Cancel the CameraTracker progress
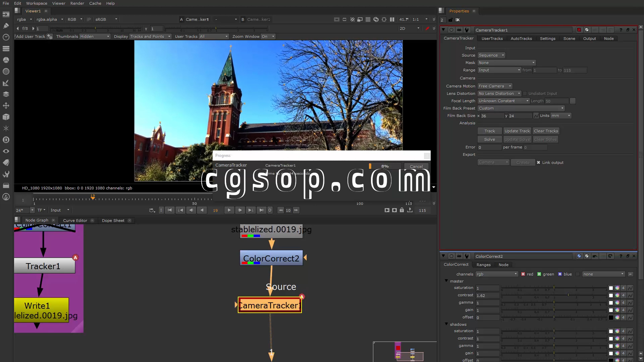This screenshot has height=362, width=644. tap(416, 166)
